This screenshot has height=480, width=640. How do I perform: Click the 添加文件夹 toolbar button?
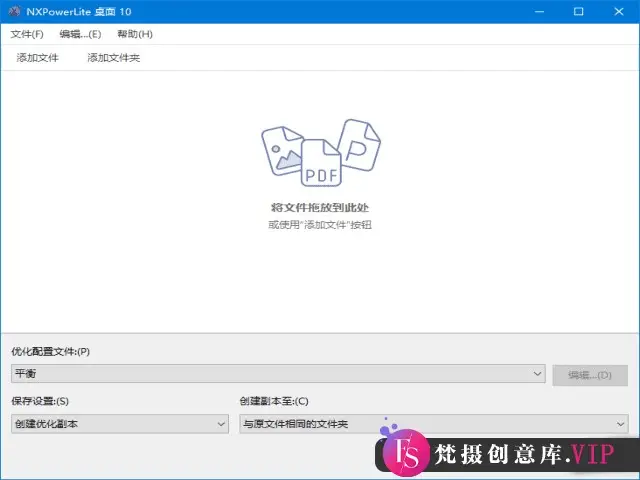tap(113, 58)
